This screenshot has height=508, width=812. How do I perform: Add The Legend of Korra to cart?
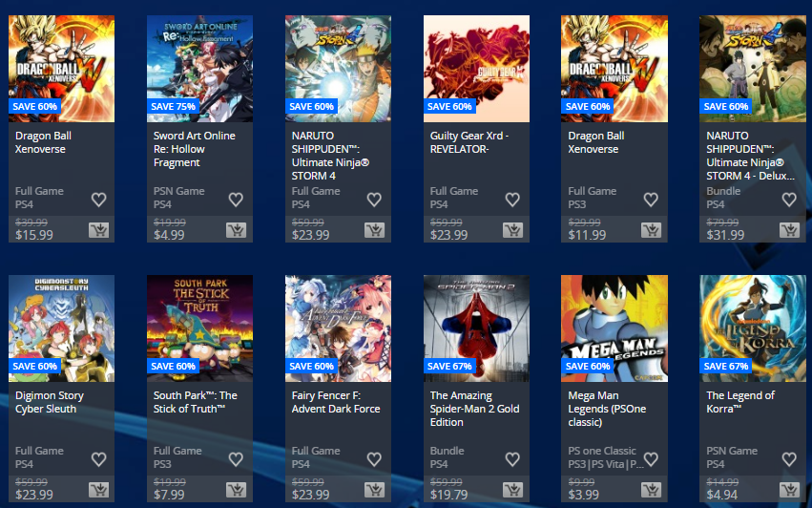789,490
